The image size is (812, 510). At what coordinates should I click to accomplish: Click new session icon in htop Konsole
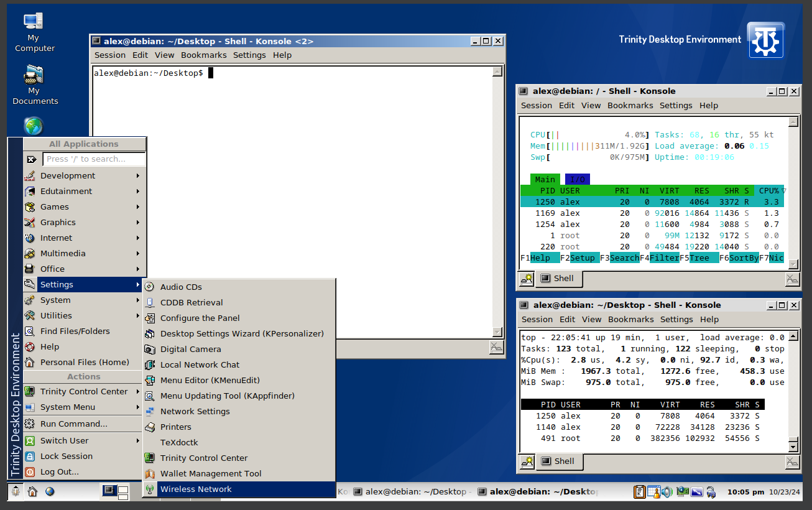[527, 279]
